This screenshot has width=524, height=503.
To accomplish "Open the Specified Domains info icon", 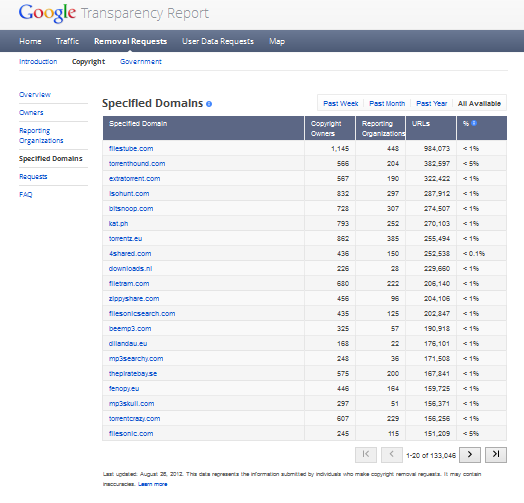I will (x=209, y=104).
